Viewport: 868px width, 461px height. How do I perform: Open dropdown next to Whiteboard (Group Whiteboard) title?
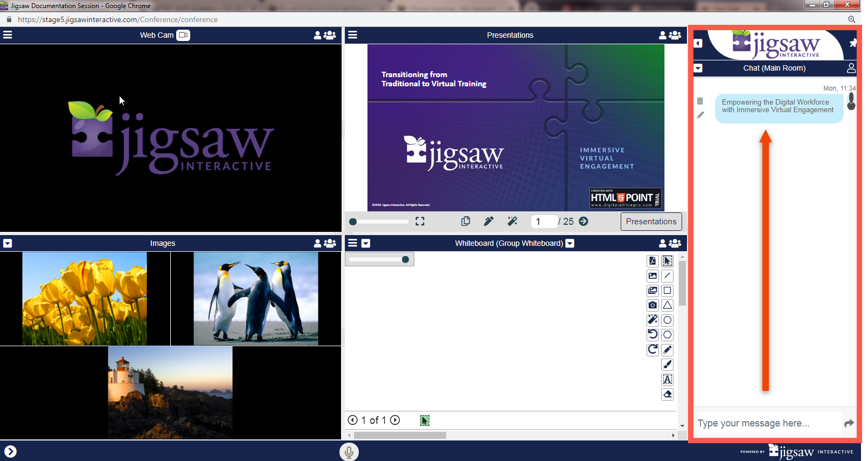570,243
